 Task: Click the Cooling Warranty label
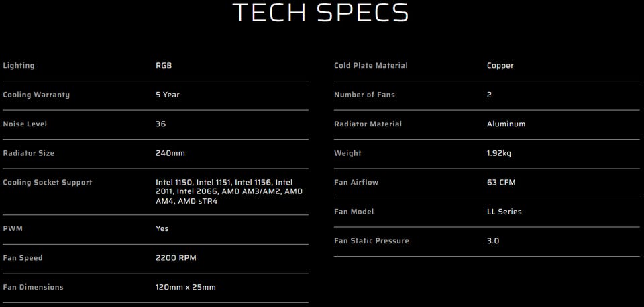(36, 95)
